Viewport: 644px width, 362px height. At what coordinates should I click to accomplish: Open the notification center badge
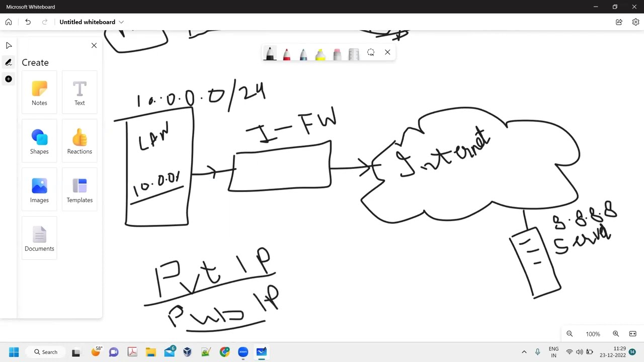coord(632,352)
